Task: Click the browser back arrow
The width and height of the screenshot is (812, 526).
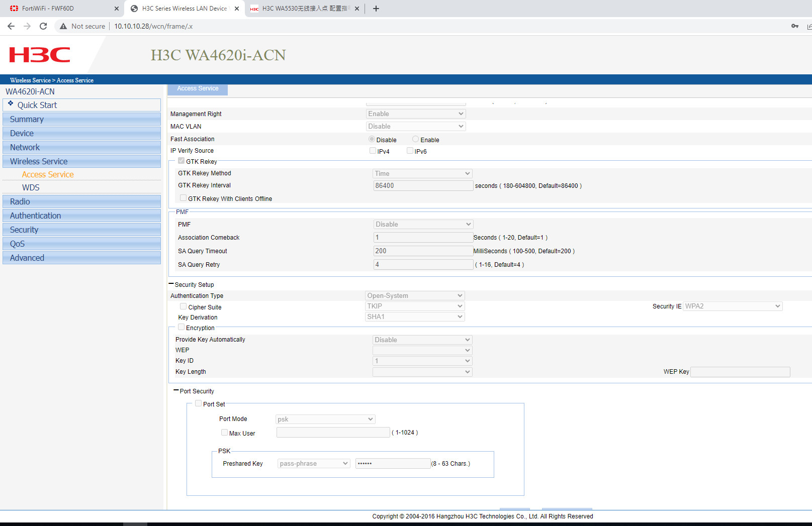Action: 11,26
